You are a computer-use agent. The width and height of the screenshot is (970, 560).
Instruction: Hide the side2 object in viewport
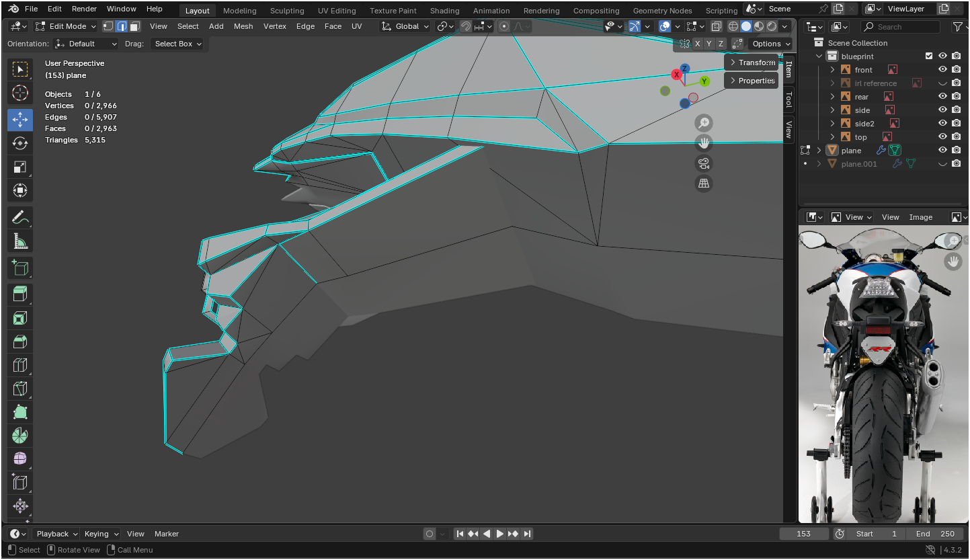942,124
